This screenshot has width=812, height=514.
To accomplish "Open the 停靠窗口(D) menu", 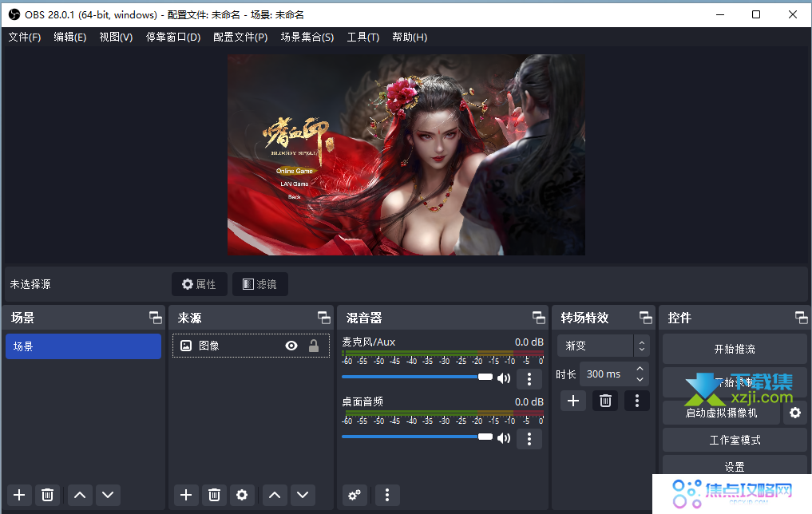I will point(173,38).
